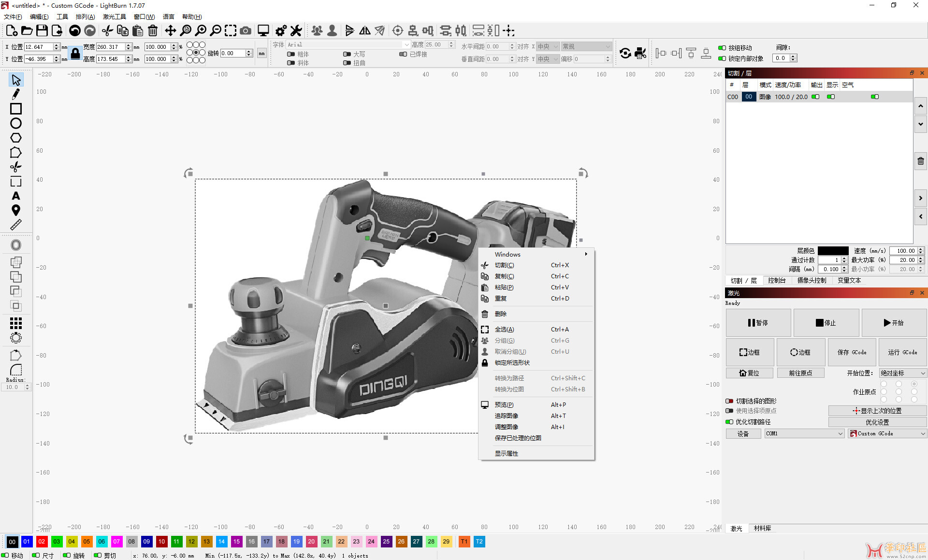
Task: Toggle 优化切割路径 switch
Action: pos(729,422)
